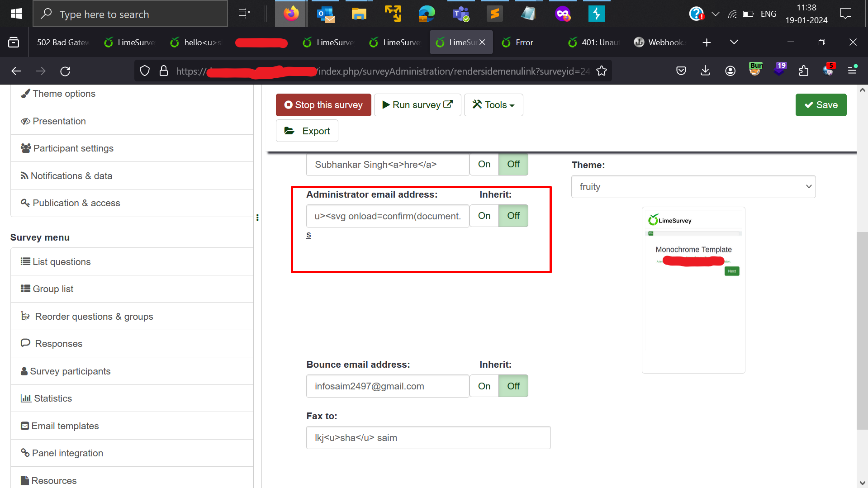This screenshot has height=488, width=868.
Task: Turn Inherit On for bounce email address
Action: (x=484, y=386)
